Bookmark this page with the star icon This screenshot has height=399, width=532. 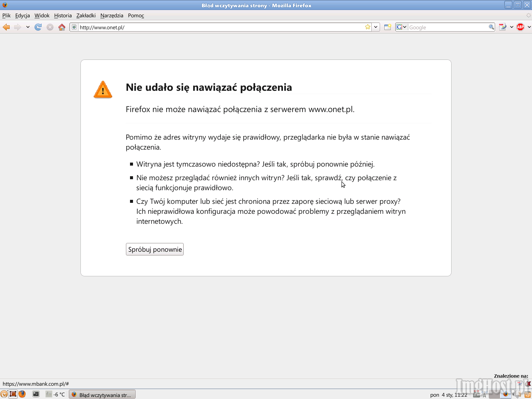(368, 27)
